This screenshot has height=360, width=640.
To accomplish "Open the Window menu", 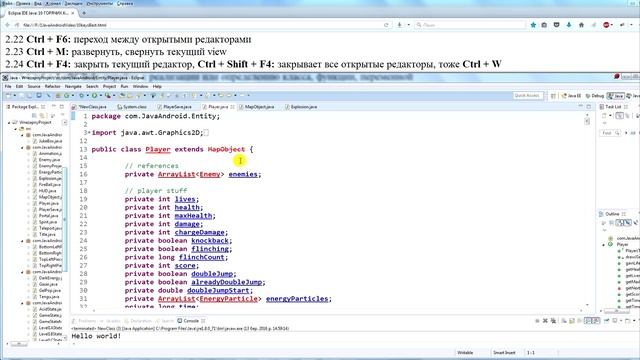I will click(140, 87).
